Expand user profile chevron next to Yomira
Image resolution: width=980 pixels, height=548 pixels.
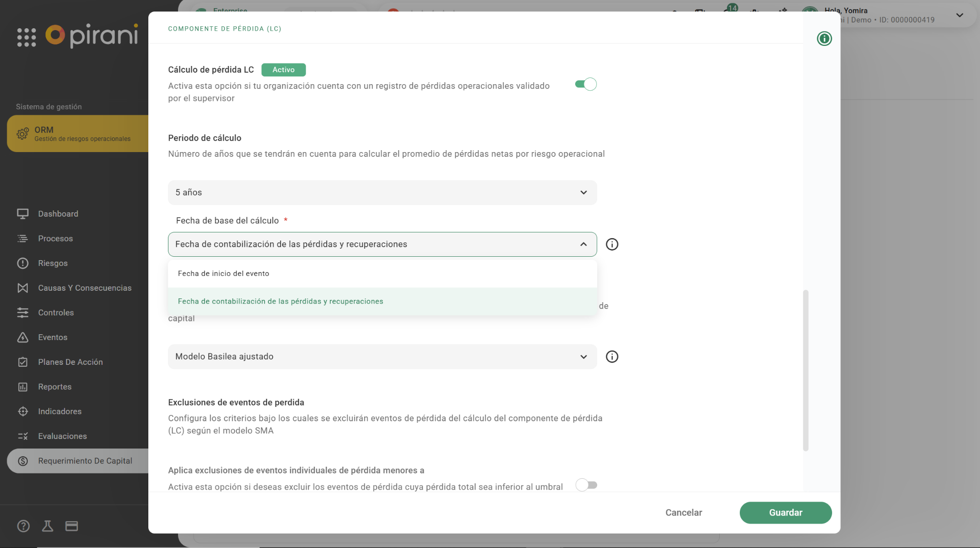[959, 15]
